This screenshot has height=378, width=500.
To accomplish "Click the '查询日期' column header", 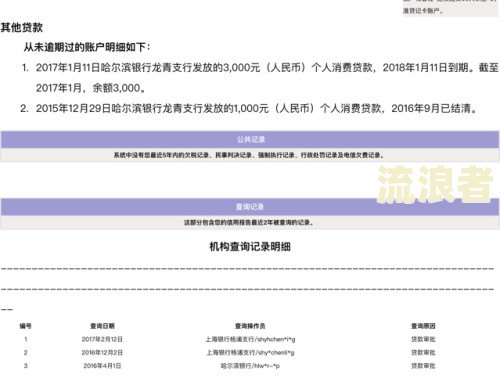I will tap(102, 326).
